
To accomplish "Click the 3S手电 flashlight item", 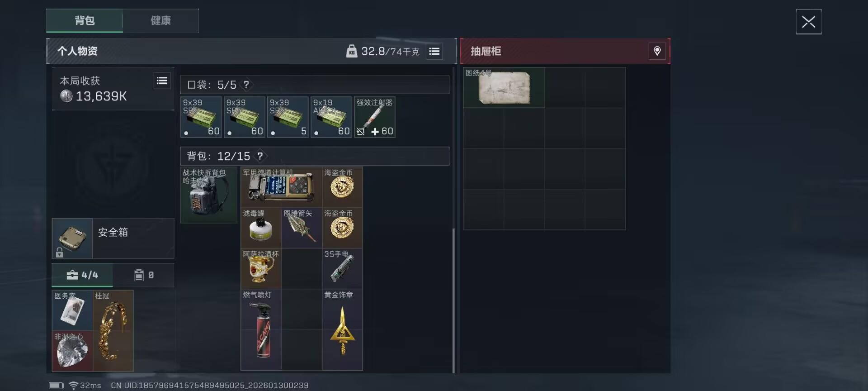I will point(342,269).
